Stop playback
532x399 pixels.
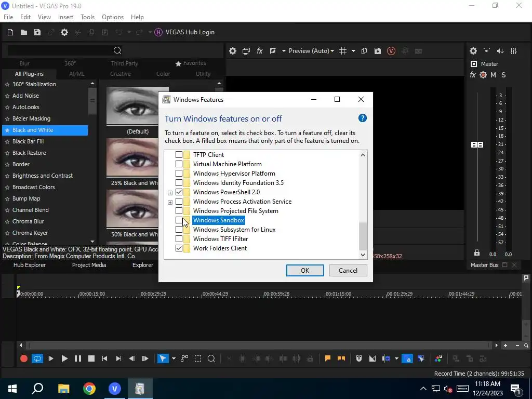(91, 358)
